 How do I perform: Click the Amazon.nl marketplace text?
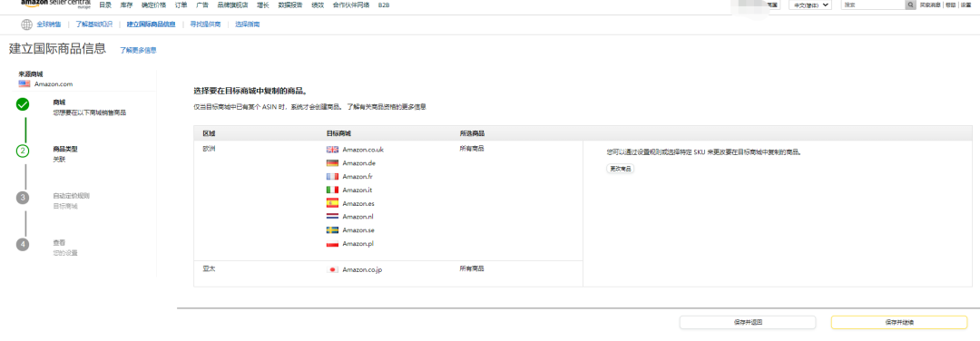[358, 217]
